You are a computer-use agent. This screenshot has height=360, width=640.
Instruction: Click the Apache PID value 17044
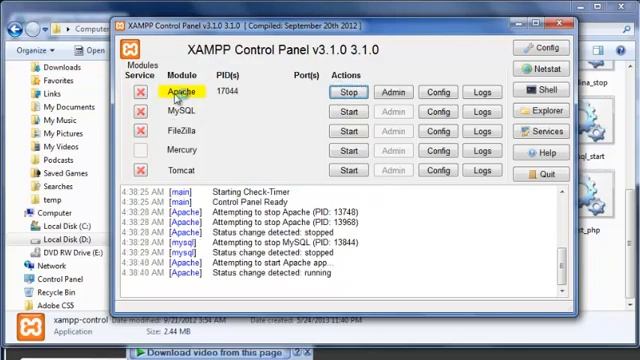click(227, 91)
